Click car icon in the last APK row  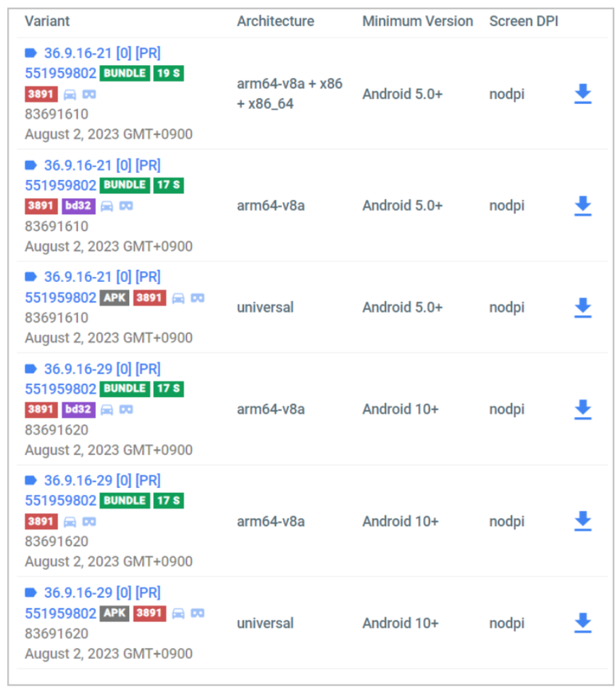coord(178,613)
